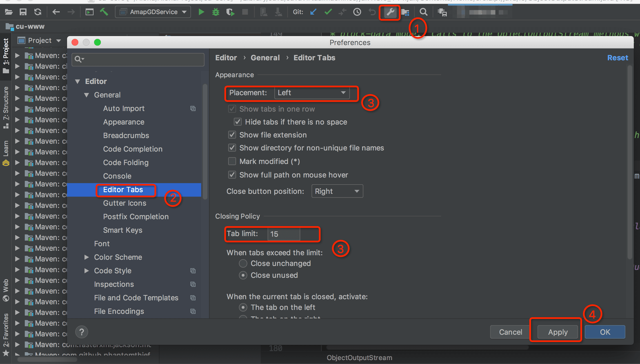Click the Preferences/Settings wrench icon
This screenshot has width=640, height=364.
tap(389, 12)
